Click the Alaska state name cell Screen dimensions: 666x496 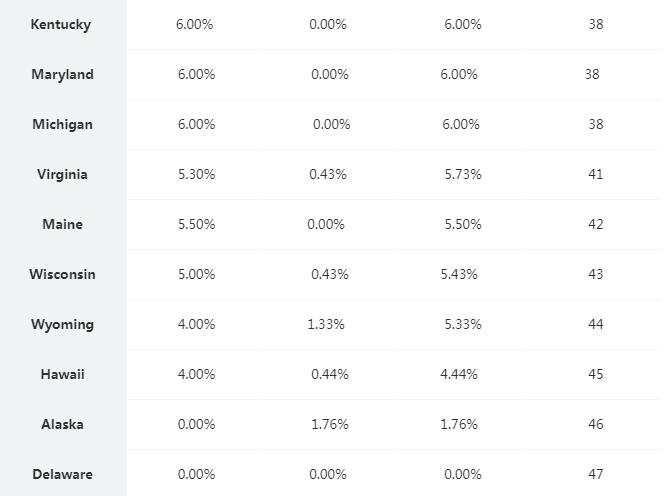(62, 425)
